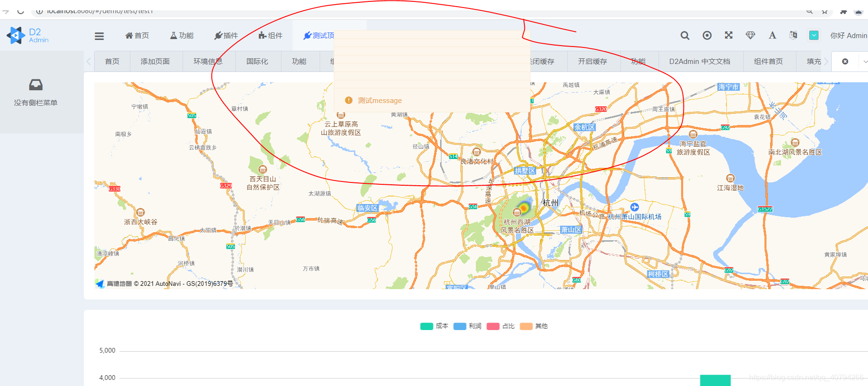Screen dimensions: 868x386
Task: Click the airport icon at 杭州萧山国际机场
Action: [635, 207]
